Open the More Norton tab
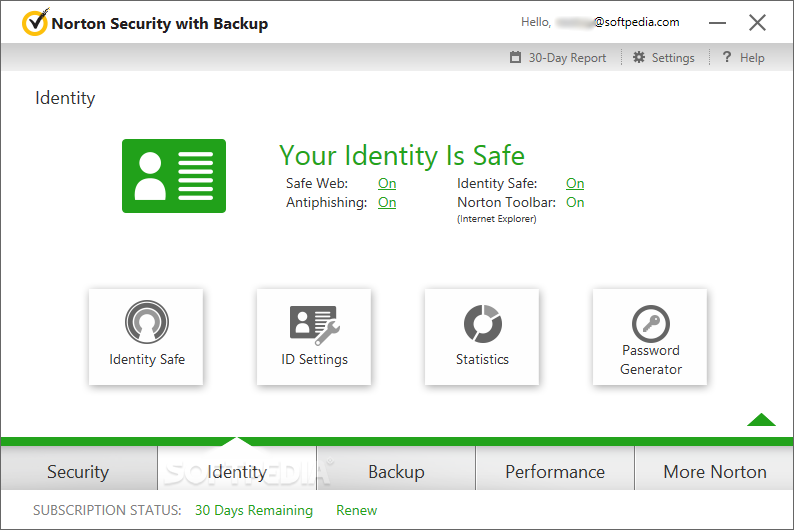Image resolution: width=794 pixels, height=530 pixels. tap(714, 468)
